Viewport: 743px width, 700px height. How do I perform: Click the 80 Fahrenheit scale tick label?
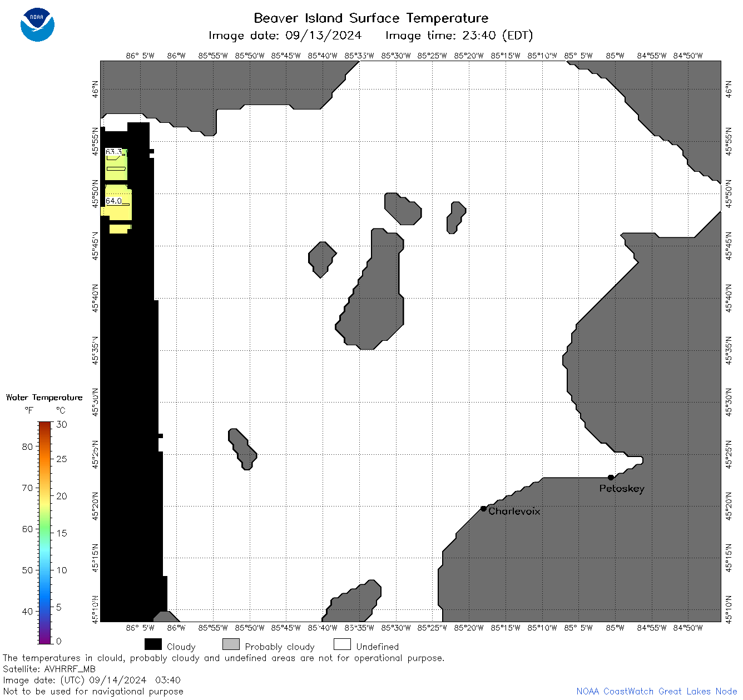click(x=27, y=446)
